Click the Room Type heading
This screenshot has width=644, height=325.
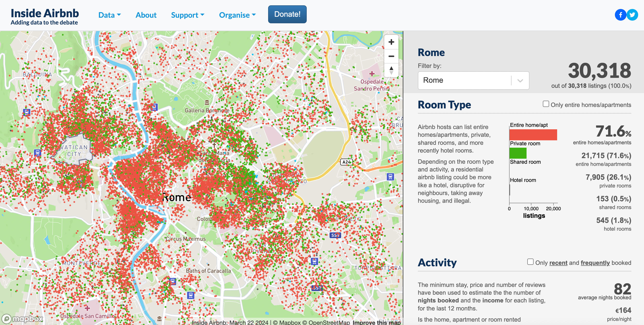point(444,105)
